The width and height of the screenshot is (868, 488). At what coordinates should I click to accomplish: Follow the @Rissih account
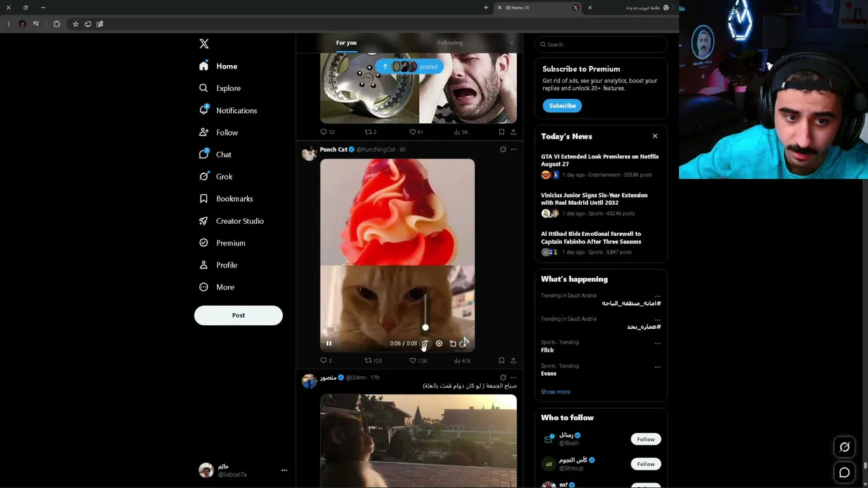point(646,439)
